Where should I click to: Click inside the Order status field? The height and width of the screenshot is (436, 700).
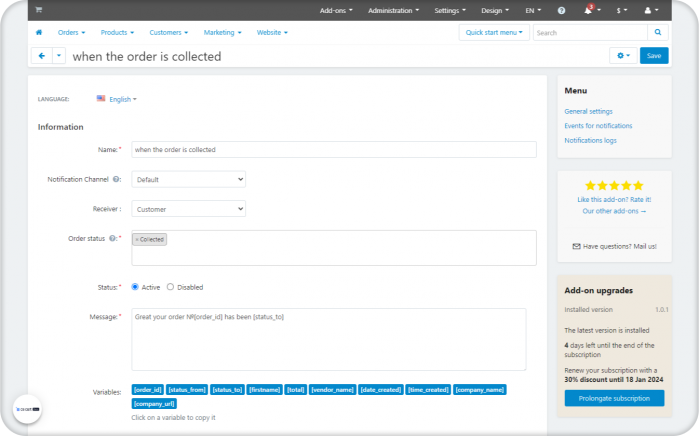[x=334, y=248]
